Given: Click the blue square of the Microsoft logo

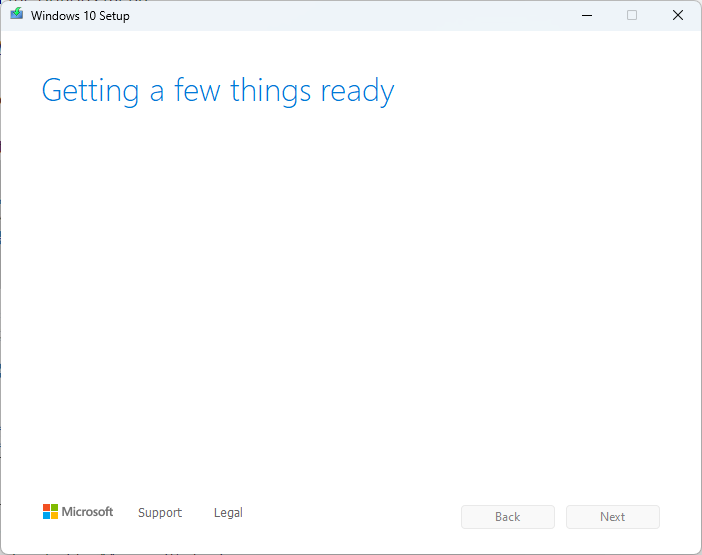Looking at the screenshot, I should 46,516.
